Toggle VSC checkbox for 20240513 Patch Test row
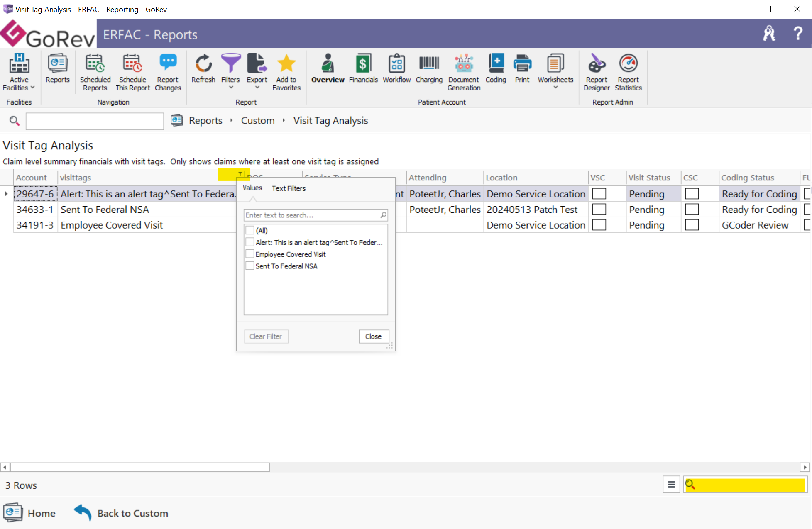The image size is (812, 529). [599, 210]
